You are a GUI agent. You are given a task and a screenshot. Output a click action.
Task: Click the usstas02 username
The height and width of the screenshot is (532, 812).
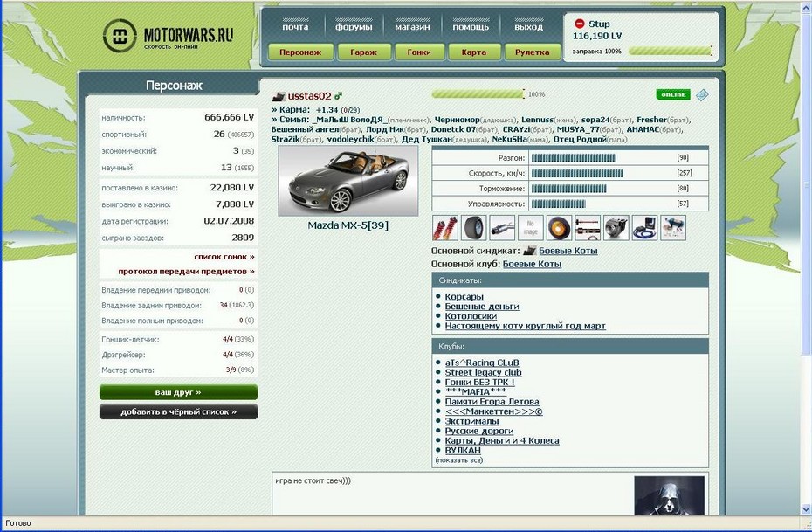pyautogui.click(x=309, y=96)
